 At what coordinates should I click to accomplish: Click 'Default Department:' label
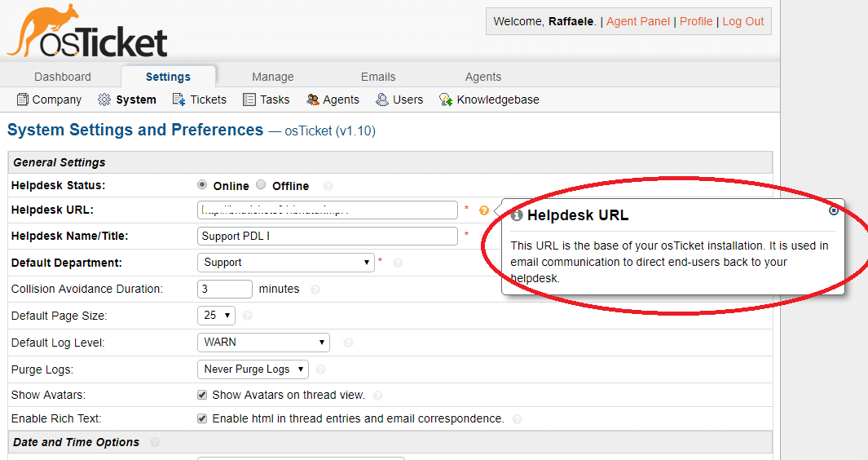point(67,263)
